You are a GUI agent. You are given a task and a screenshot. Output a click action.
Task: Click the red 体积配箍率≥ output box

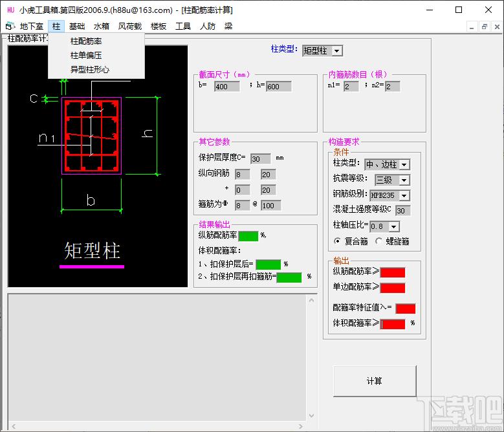[393, 324]
